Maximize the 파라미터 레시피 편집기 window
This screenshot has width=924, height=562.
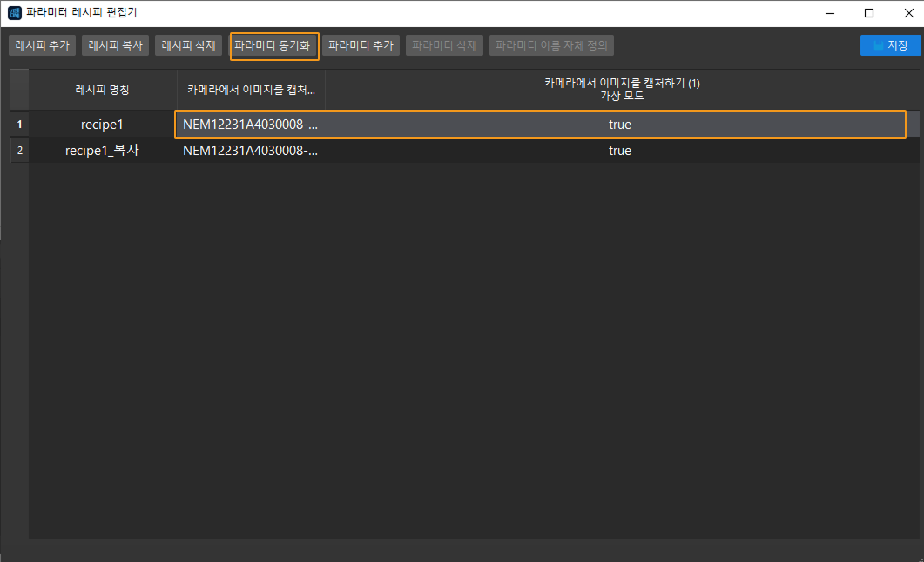pos(869,13)
